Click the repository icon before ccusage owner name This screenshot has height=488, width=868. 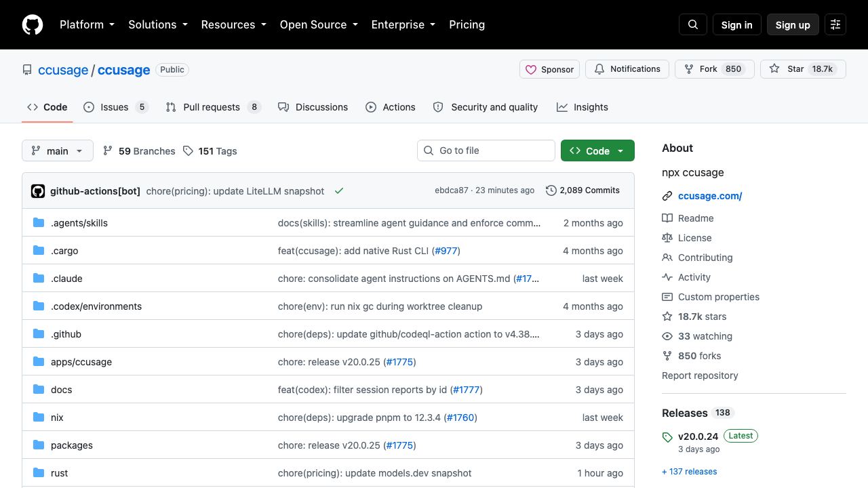pos(27,70)
